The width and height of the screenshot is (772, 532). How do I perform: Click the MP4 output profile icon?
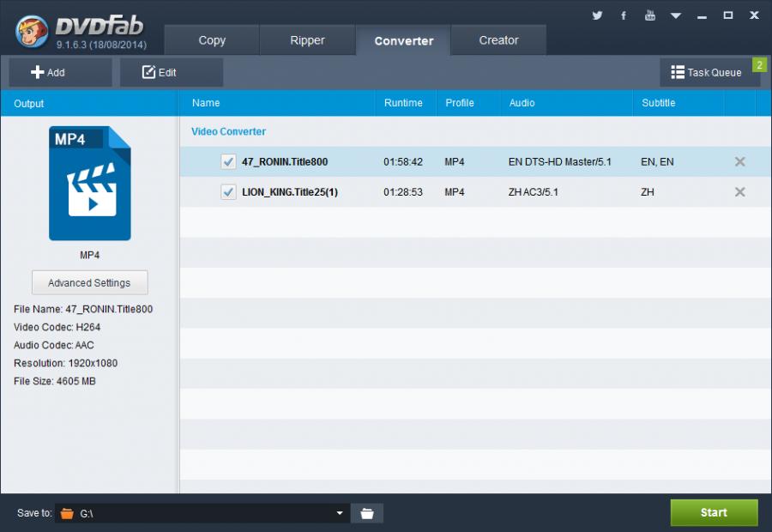pyautogui.click(x=90, y=184)
